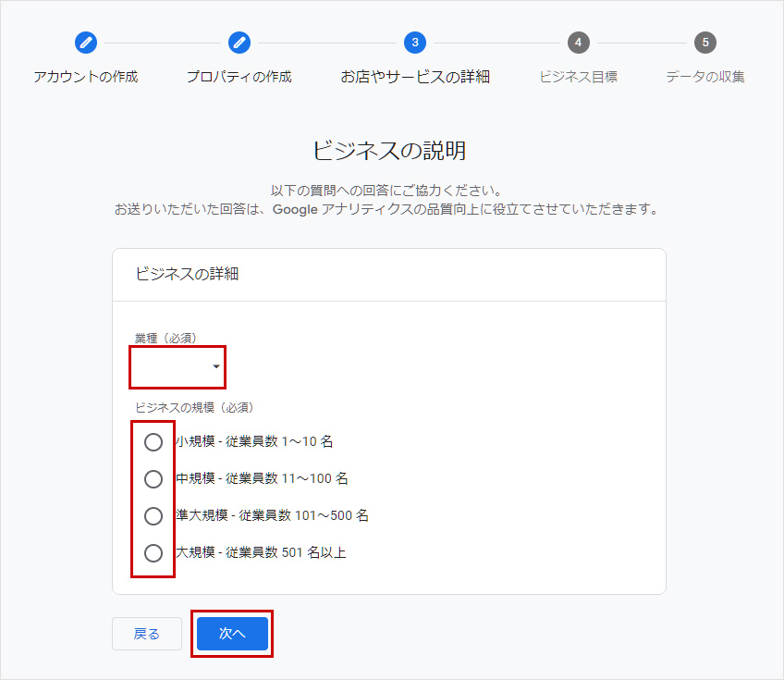The height and width of the screenshot is (680, 784).
Task: Click the step 5 circle in the stepper
Action: click(705, 43)
